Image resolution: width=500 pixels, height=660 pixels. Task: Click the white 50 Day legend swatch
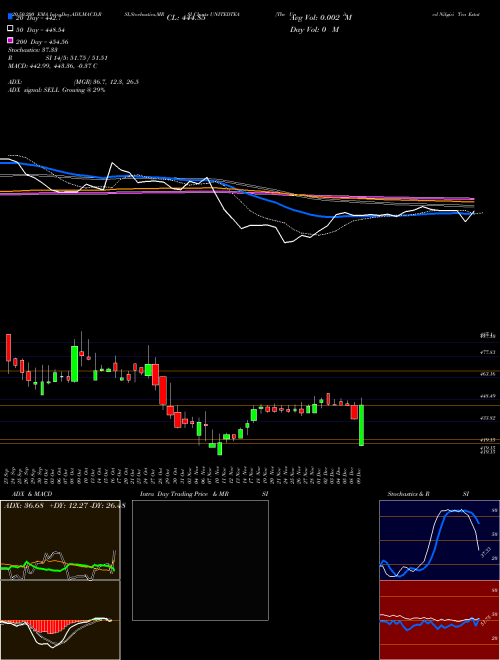[x=10, y=29]
